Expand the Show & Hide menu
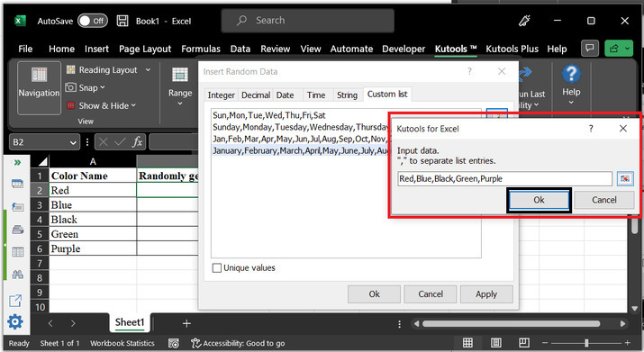 point(102,105)
